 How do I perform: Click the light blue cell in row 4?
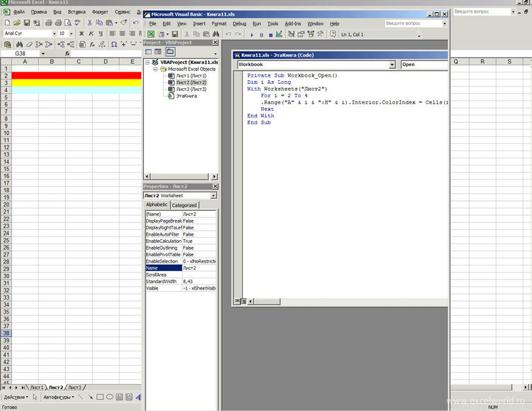pyautogui.click(x=77, y=89)
